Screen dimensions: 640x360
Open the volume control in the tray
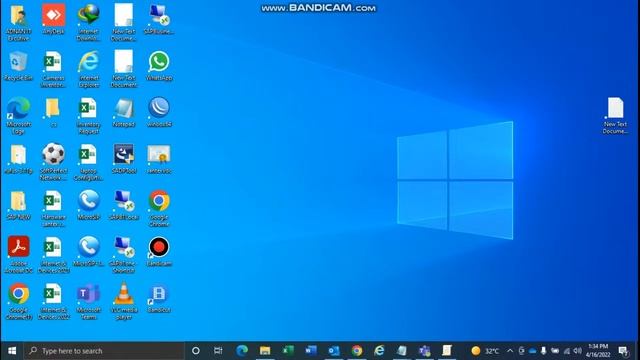point(577,351)
